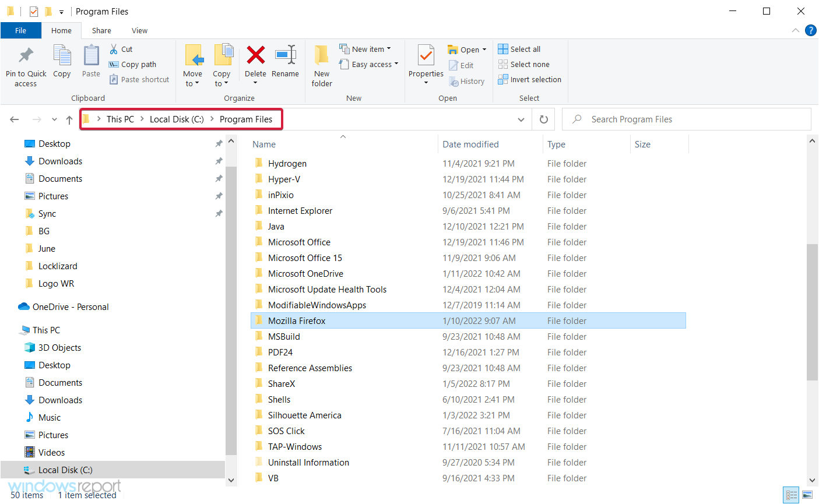Viewport: 819px width, 504px height.
Task: Expand the This PC breadcrumb chevron
Action: click(142, 119)
